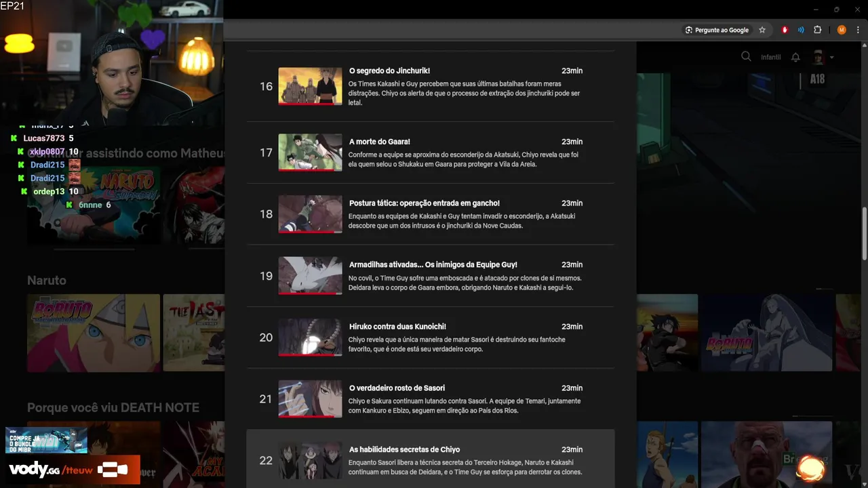Open the Breaking Bad thumbnail in background
Image resolution: width=868 pixels, height=488 pixels.
766,453
